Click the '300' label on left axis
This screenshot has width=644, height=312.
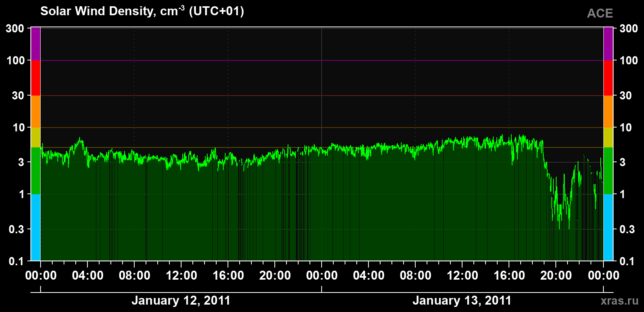tap(15, 28)
